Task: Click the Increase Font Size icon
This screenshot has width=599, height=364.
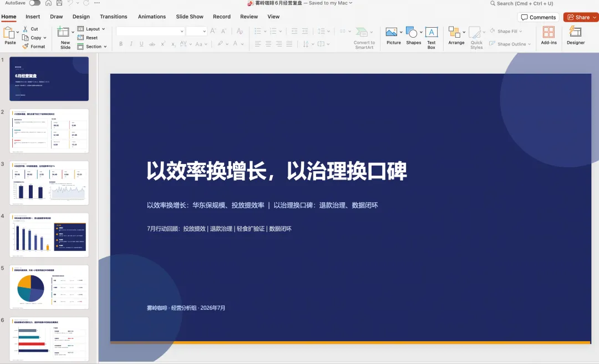Action: [x=213, y=31]
